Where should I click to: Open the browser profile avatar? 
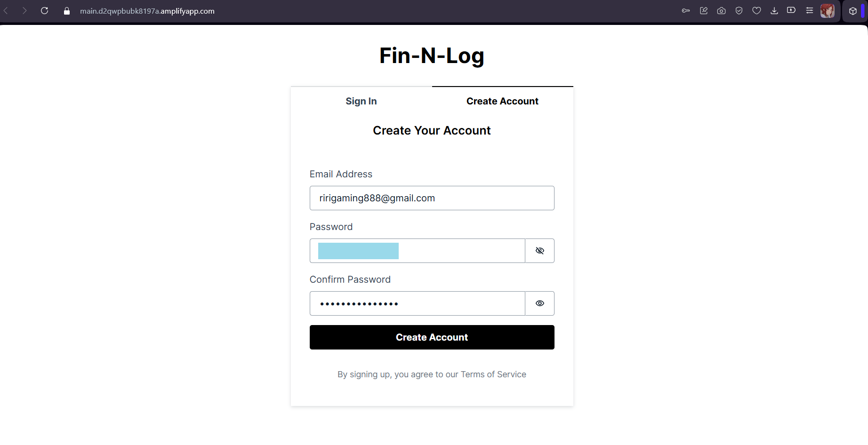tap(827, 10)
